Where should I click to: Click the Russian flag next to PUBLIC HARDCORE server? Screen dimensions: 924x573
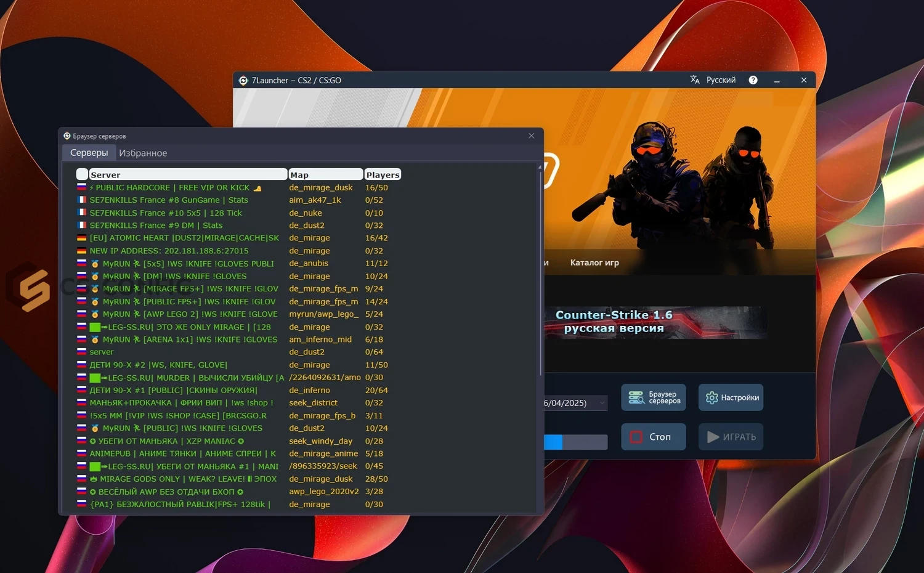coord(81,187)
